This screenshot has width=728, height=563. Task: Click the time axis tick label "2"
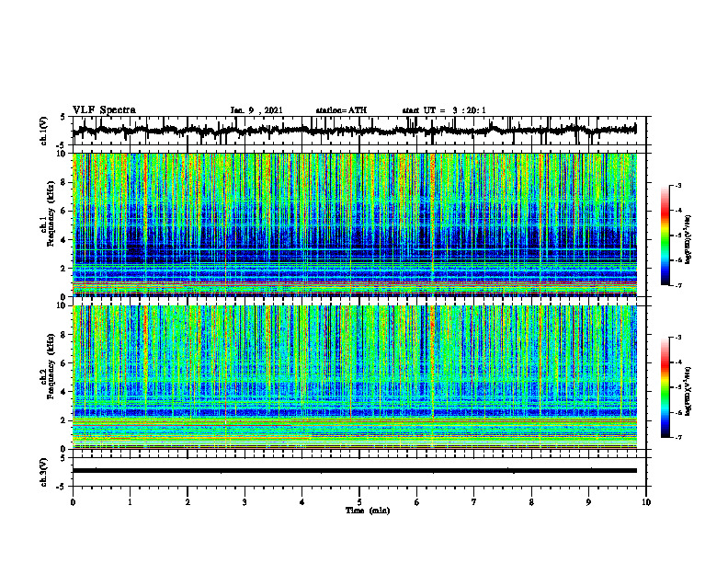point(188,502)
